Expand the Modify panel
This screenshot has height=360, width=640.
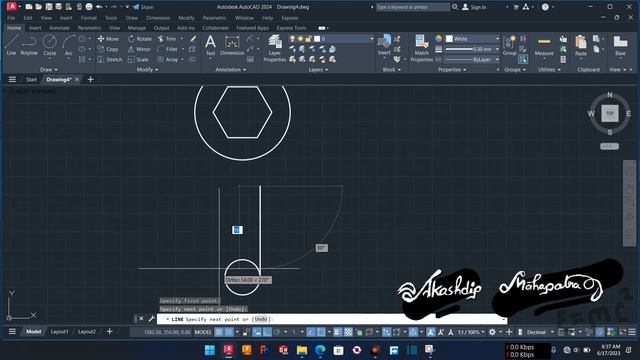point(147,70)
